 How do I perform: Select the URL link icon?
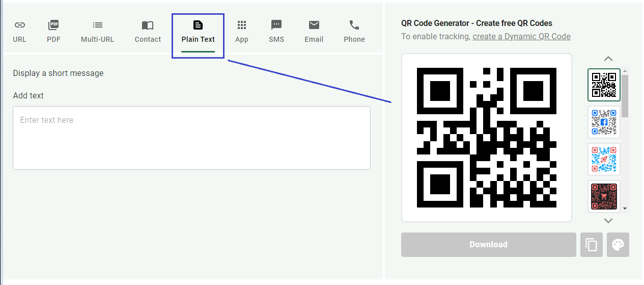(x=19, y=25)
